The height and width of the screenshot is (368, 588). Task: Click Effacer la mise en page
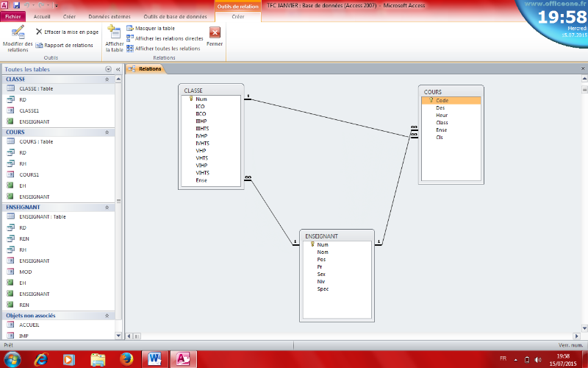pyautogui.click(x=66, y=32)
